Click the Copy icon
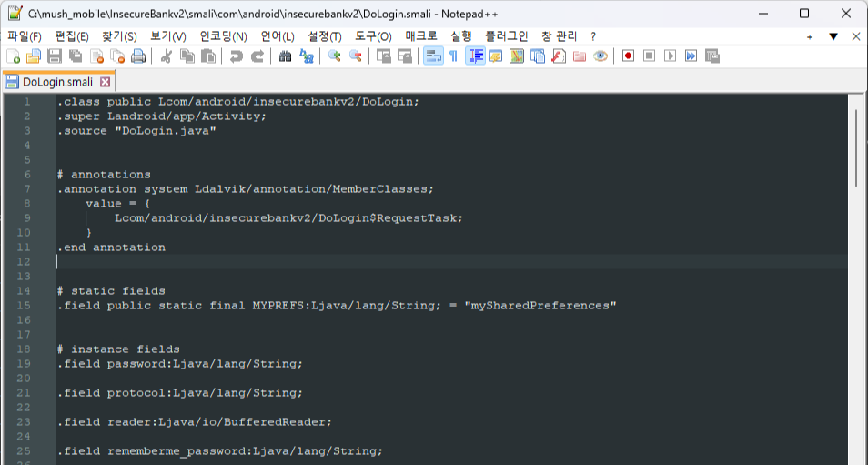 (x=187, y=56)
